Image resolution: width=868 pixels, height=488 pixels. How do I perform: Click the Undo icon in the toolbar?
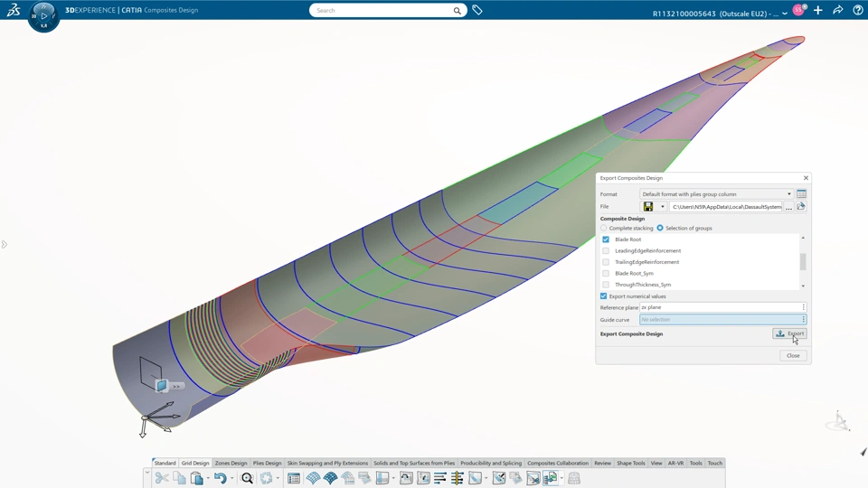pos(220,478)
